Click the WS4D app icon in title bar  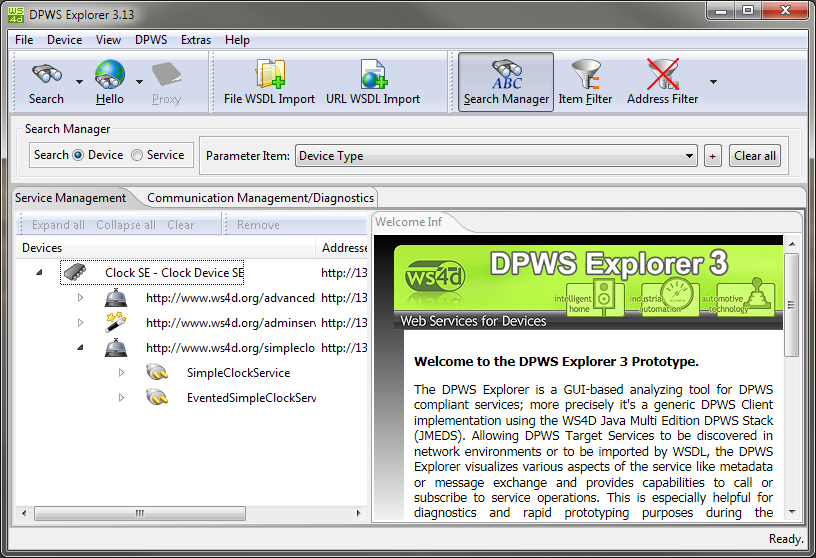(16, 15)
